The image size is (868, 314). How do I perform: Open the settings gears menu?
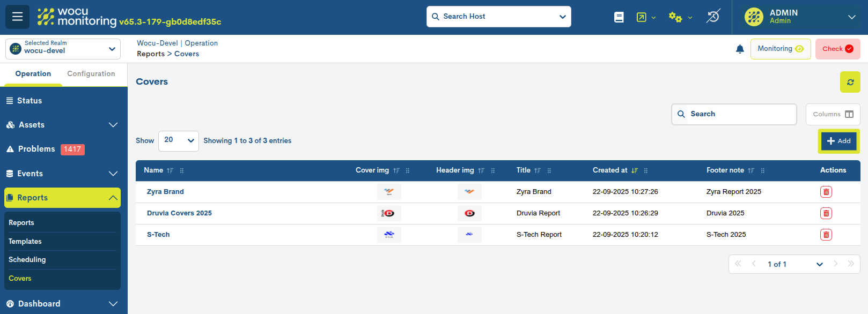tap(680, 17)
